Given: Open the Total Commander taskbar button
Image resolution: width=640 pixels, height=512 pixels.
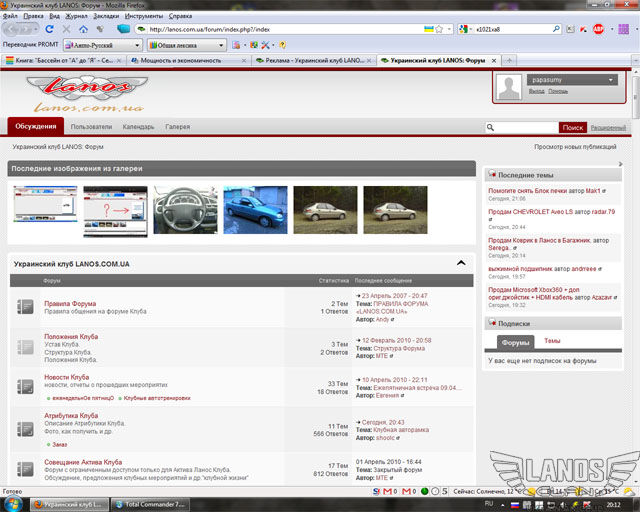Looking at the screenshot, I should click(x=152, y=504).
